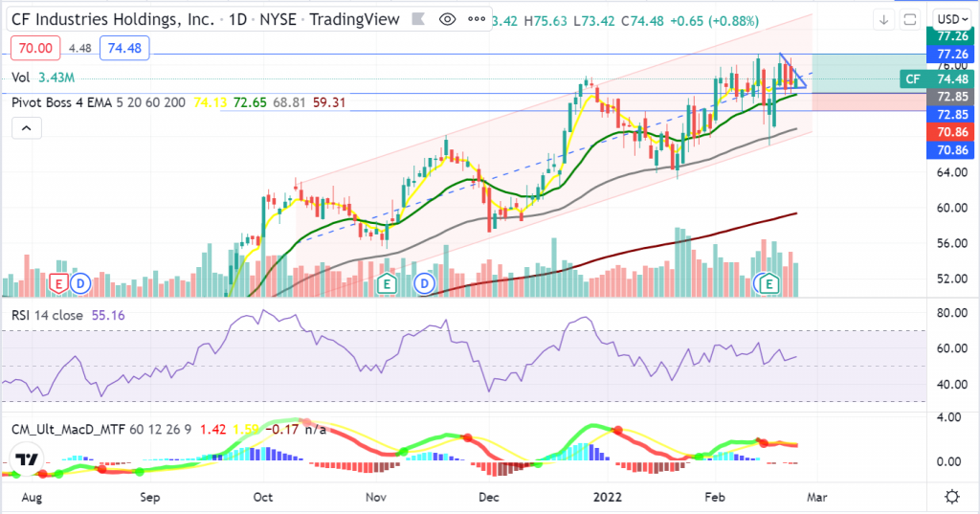
Task: Click the yellow 1.59 MACD signal value
Action: point(246,430)
